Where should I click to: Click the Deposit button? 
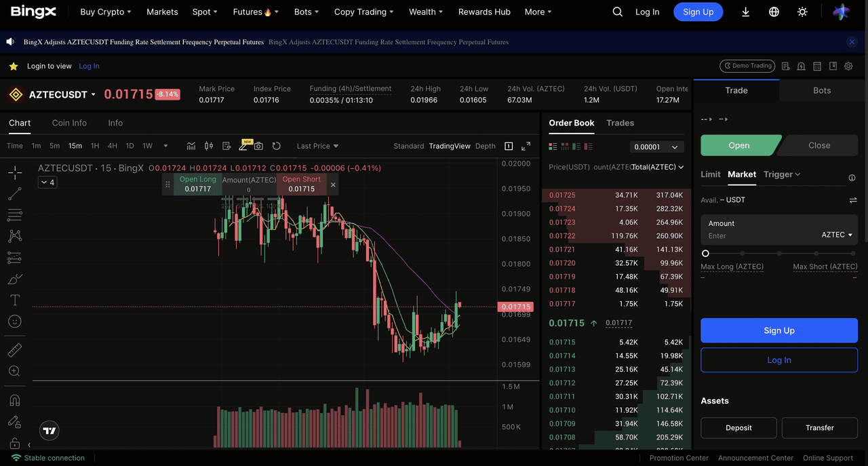coord(738,428)
